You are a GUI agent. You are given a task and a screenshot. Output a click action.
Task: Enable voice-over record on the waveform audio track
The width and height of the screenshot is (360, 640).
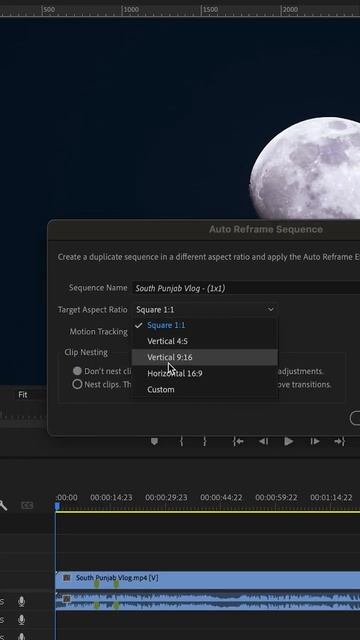22,601
